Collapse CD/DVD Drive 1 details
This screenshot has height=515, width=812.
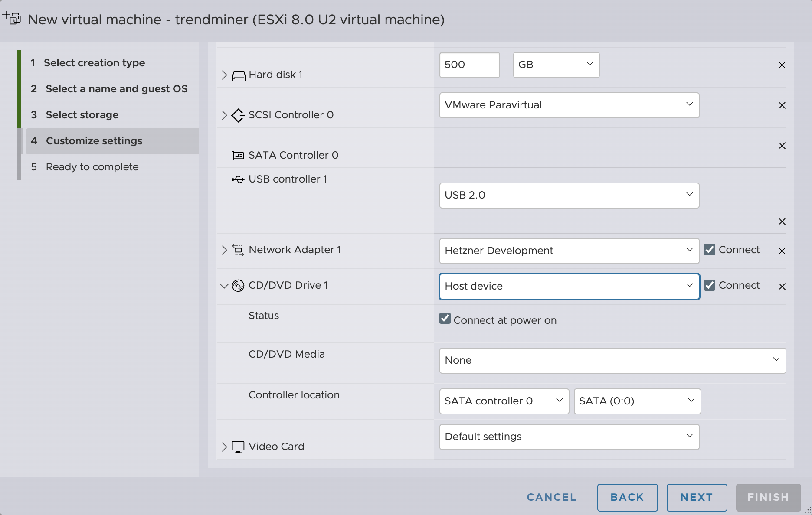224,285
